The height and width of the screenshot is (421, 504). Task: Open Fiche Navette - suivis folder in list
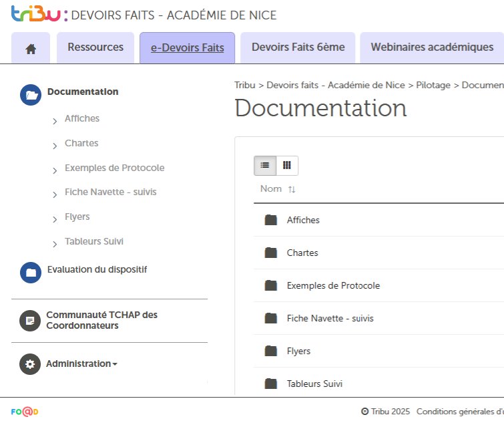(x=330, y=318)
